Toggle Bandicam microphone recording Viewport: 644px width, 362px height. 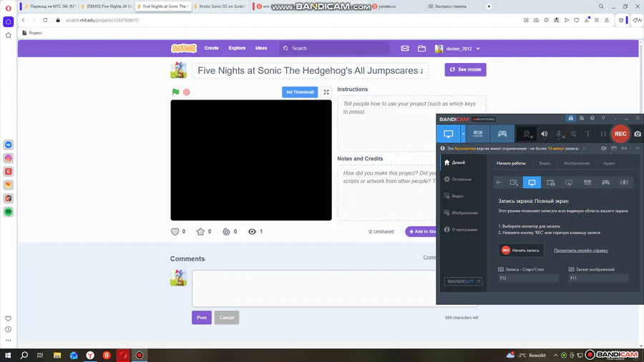pyautogui.click(x=560, y=134)
